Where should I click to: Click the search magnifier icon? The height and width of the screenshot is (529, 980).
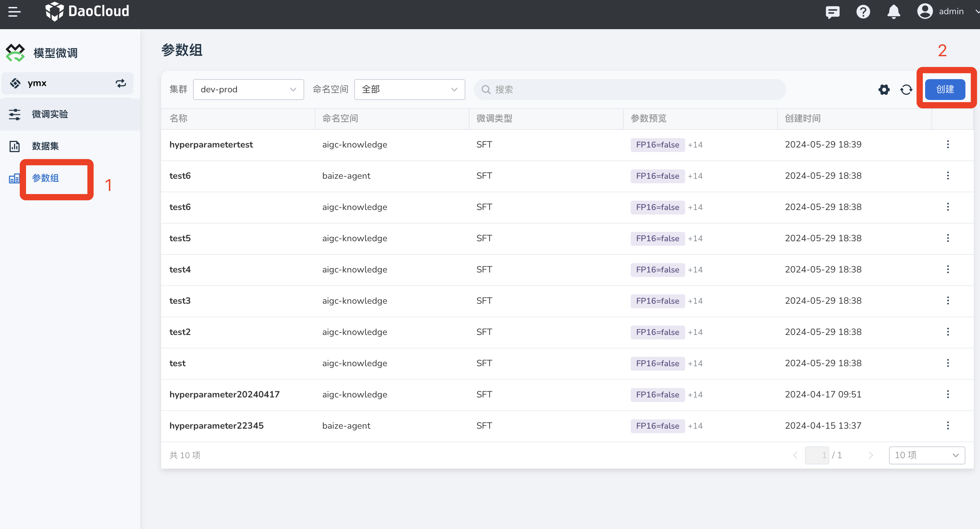click(486, 90)
